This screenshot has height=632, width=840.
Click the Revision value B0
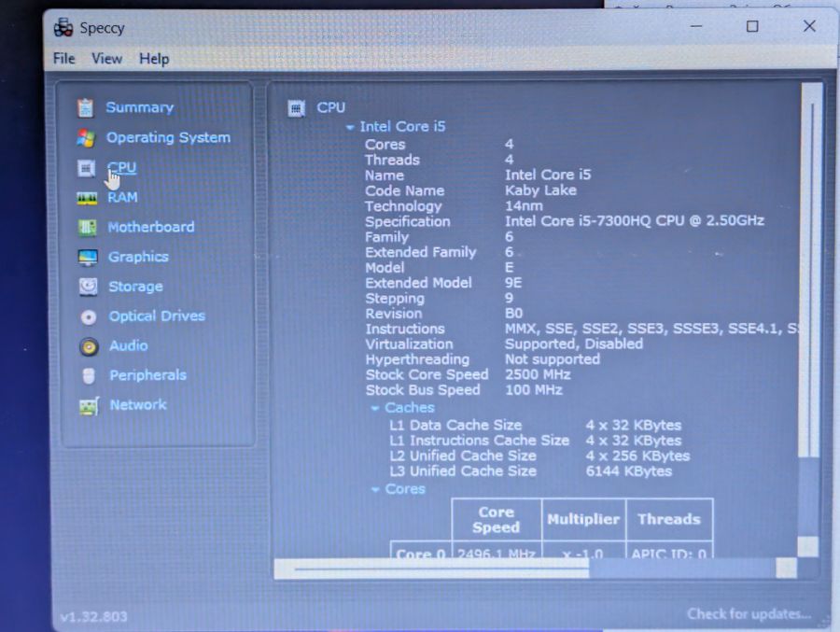point(513,313)
